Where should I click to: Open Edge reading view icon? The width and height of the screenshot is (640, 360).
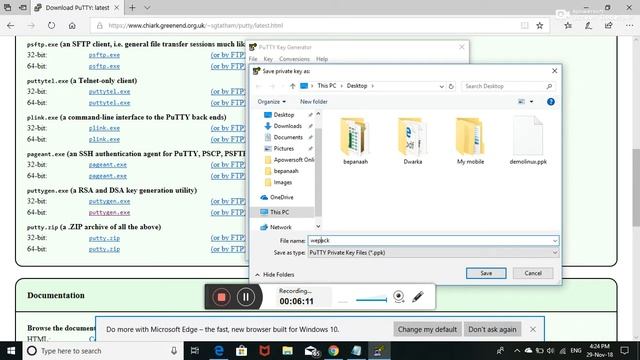(524, 25)
